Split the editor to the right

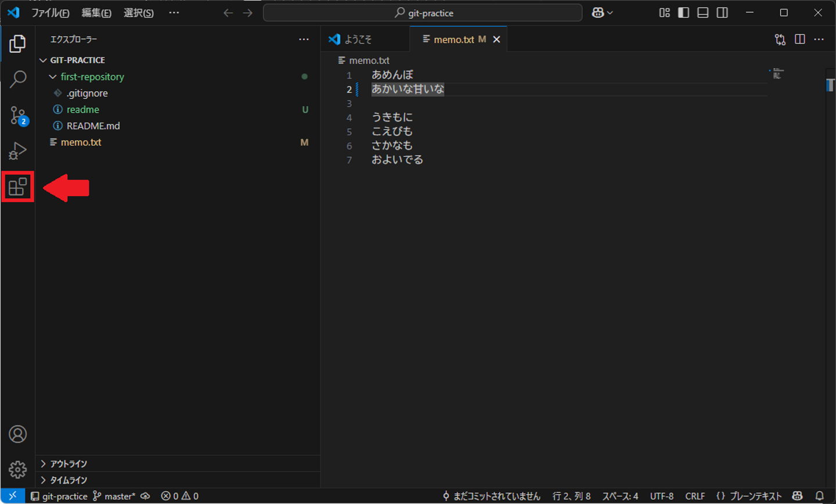pos(800,39)
